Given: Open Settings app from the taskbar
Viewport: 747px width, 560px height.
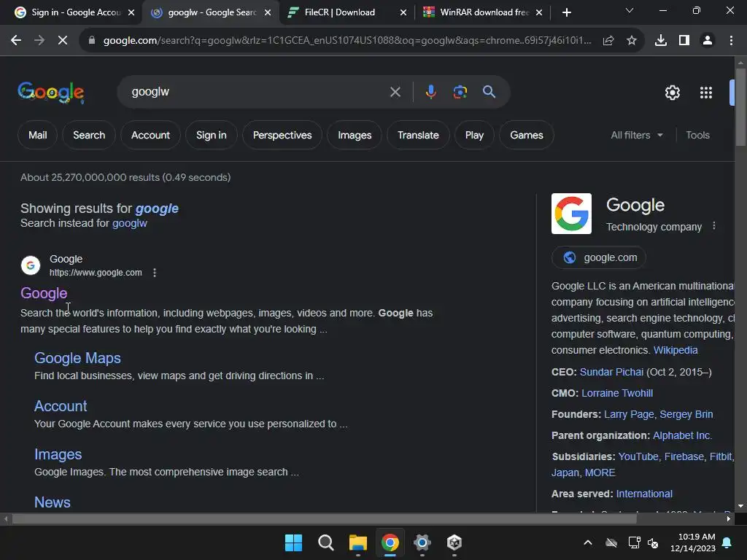Looking at the screenshot, I should [422, 542].
